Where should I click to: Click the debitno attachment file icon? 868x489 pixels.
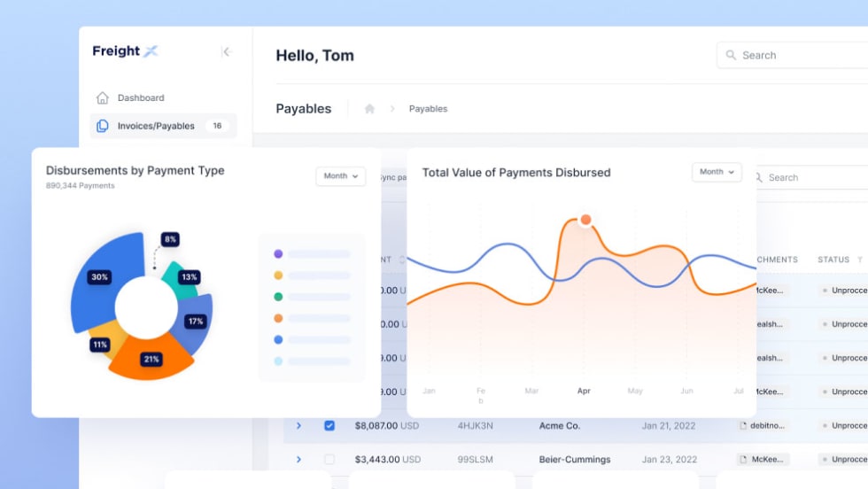click(743, 426)
